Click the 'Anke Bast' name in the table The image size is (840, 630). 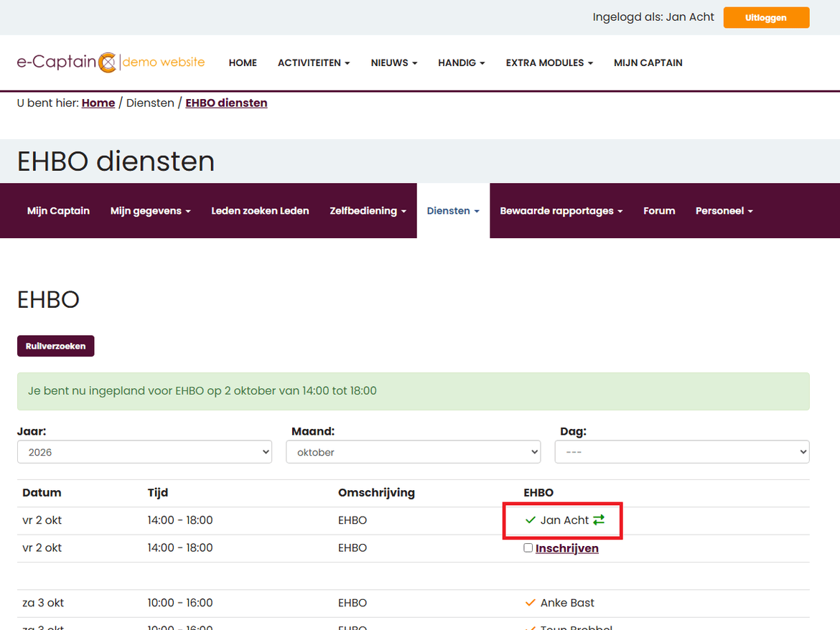click(x=567, y=603)
